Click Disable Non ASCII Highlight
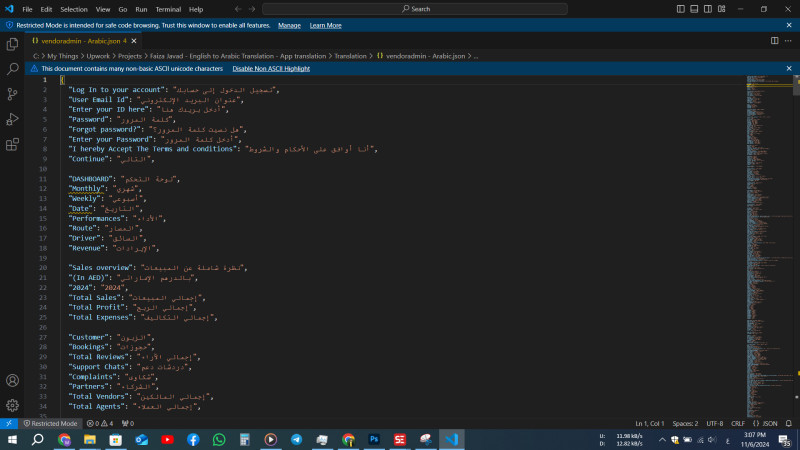 [x=271, y=69]
